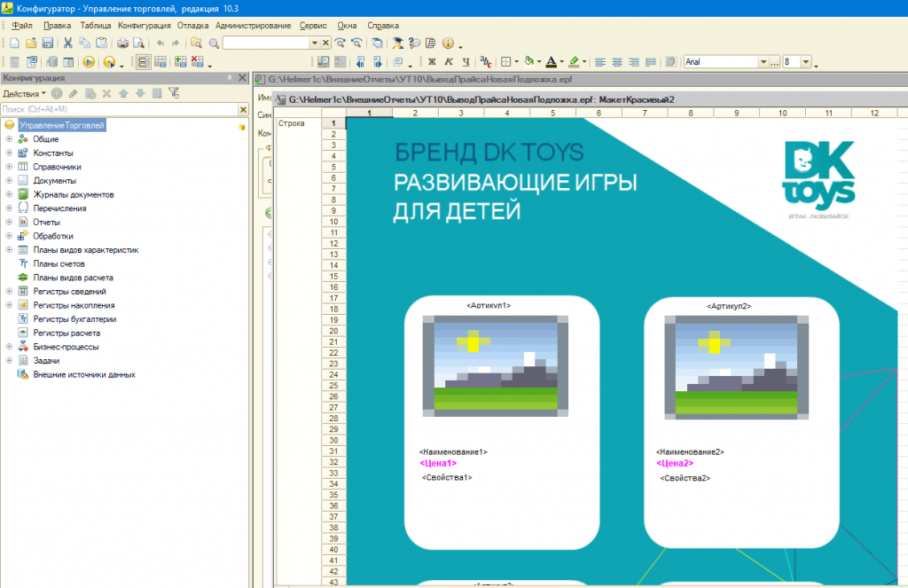Select Планы счетов in the tree

coord(59,263)
